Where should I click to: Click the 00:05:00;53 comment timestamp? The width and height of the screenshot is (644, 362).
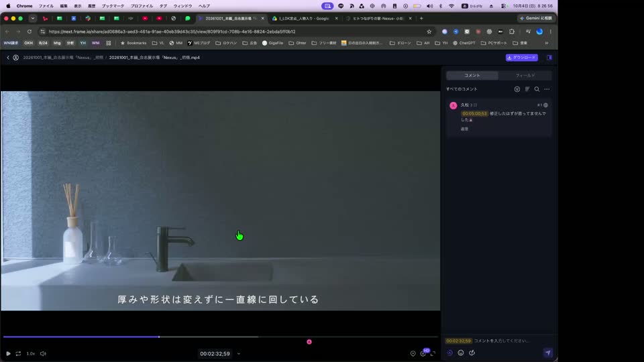tap(474, 114)
